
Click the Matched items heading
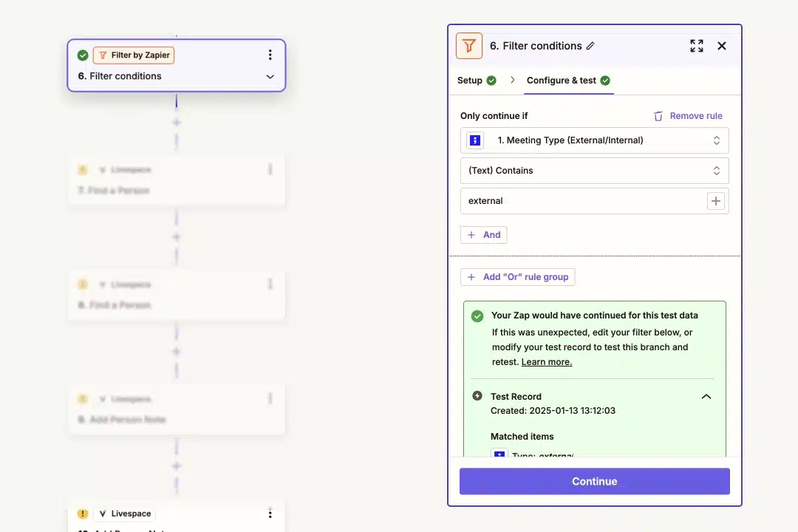[522, 436]
